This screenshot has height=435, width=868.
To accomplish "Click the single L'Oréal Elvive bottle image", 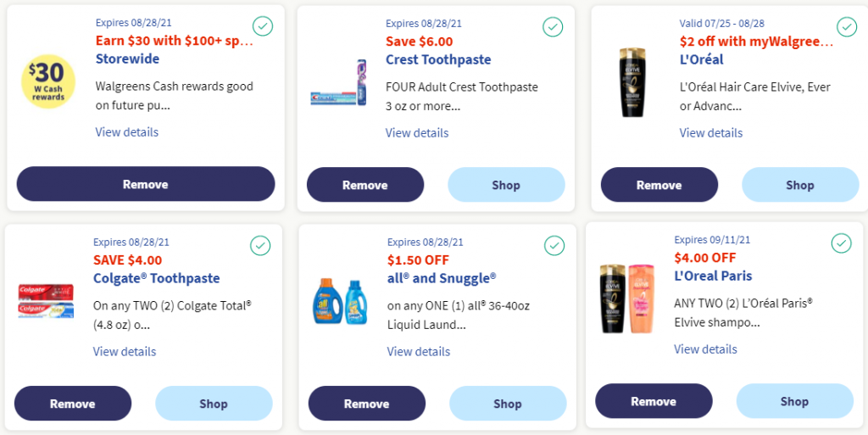I will point(632,82).
